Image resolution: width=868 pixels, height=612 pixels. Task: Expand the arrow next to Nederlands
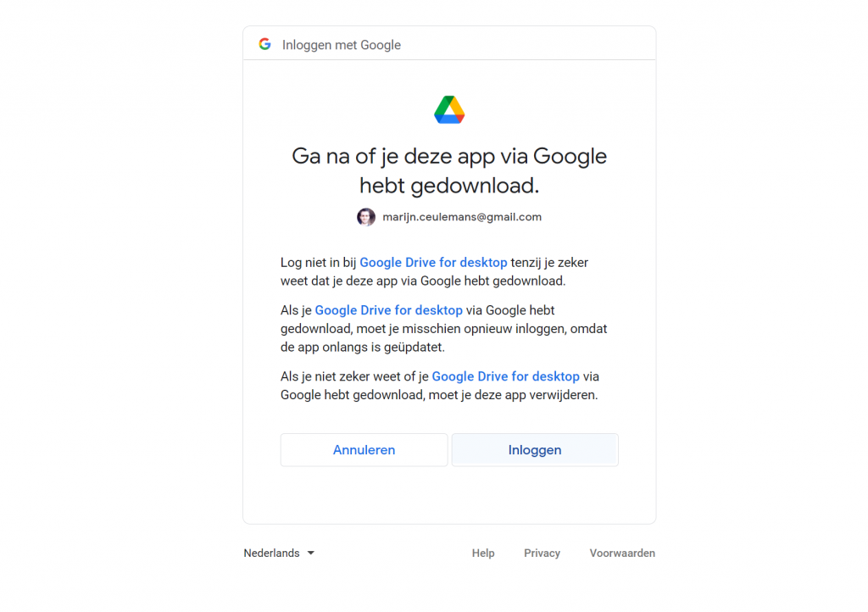pyautogui.click(x=311, y=553)
